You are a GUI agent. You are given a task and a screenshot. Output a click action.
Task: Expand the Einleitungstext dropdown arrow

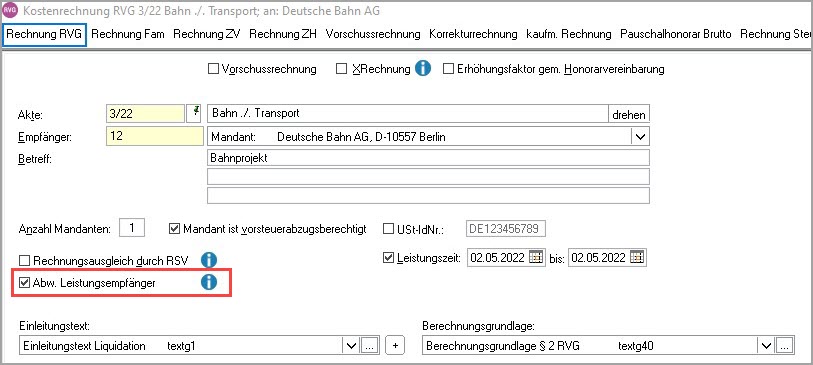point(351,346)
